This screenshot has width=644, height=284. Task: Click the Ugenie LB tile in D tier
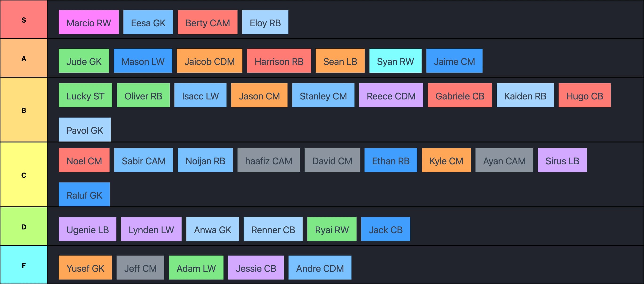pos(88,229)
